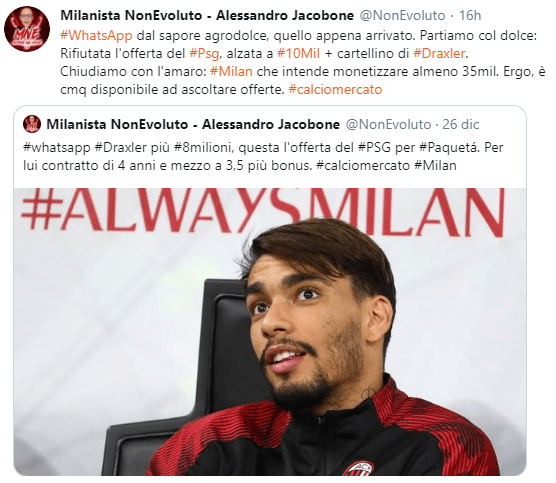The image size is (556, 483).
Task: Click the #Milan hashtag in main tweet
Action: tap(231, 72)
